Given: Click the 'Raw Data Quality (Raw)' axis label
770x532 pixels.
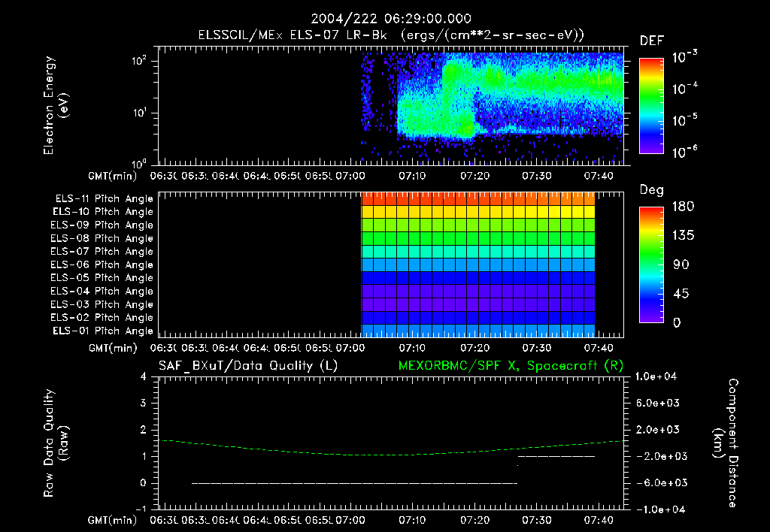Looking at the screenshot, I should click(x=56, y=443).
